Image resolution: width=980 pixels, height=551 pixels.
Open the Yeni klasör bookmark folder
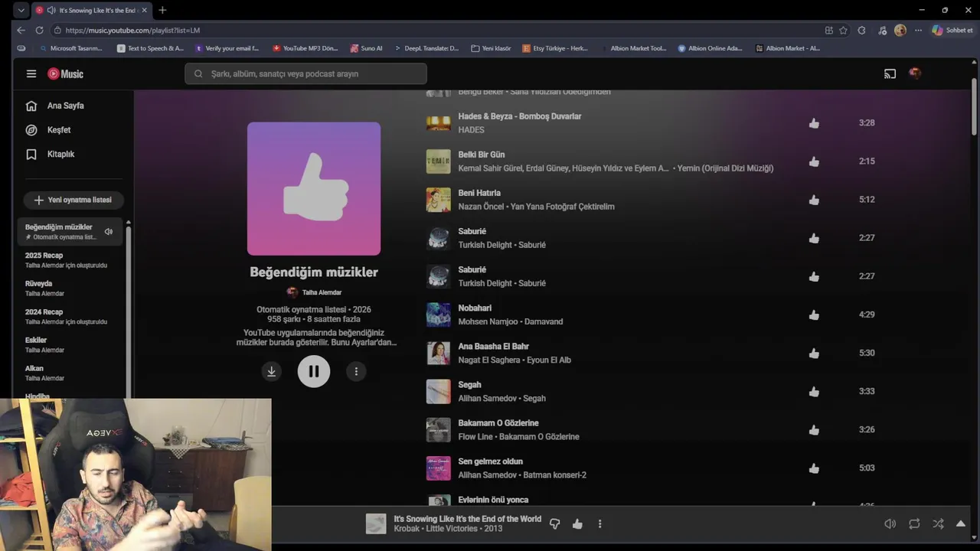point(491,48)
